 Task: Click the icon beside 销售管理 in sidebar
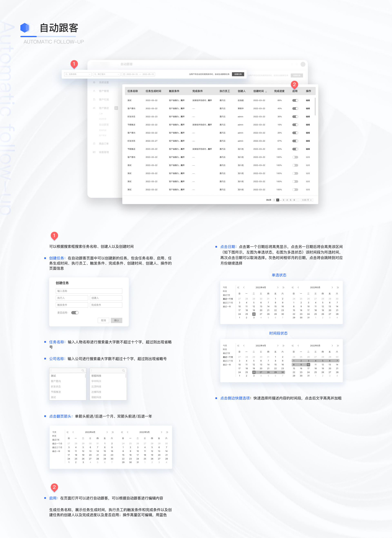(x=94, y=152)
